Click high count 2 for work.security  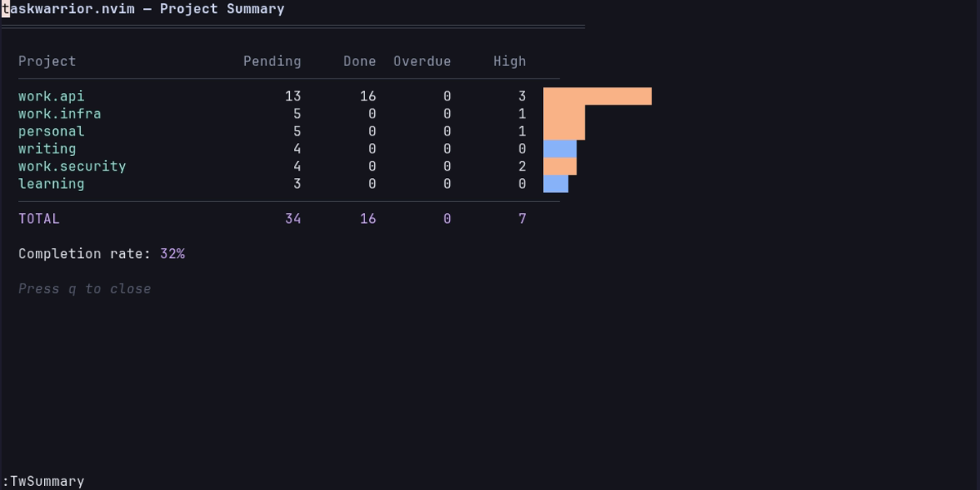[522, 166]
